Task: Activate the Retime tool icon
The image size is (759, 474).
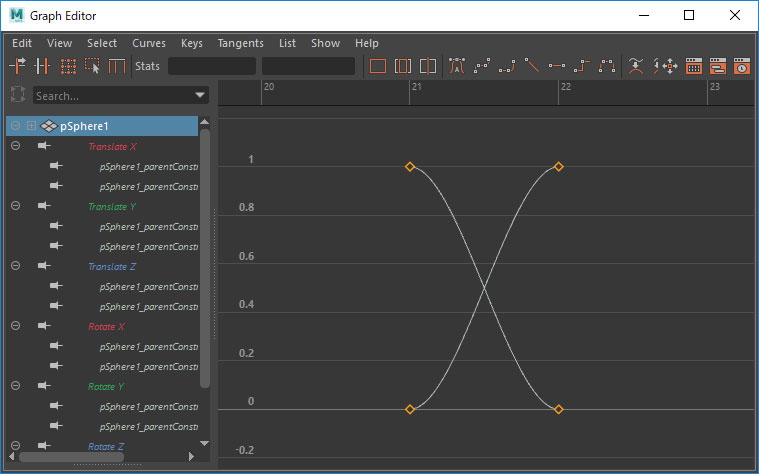Action: point(117,65)
